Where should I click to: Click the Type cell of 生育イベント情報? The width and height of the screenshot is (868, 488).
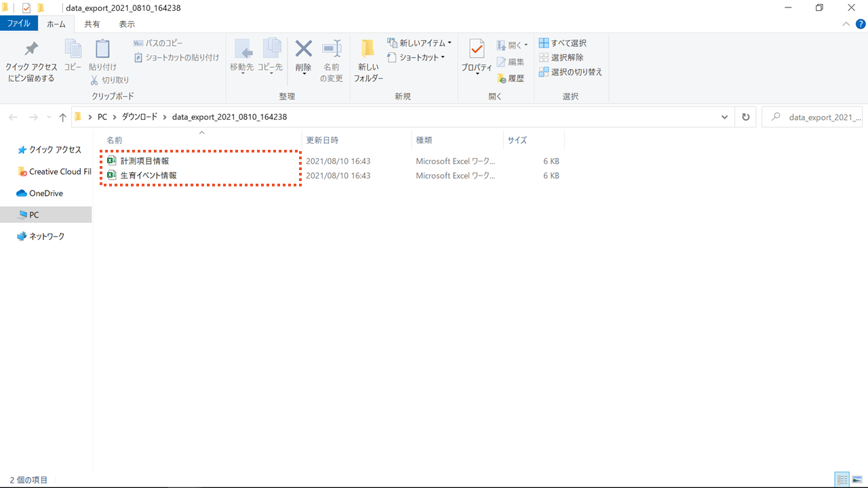(456, 176)
